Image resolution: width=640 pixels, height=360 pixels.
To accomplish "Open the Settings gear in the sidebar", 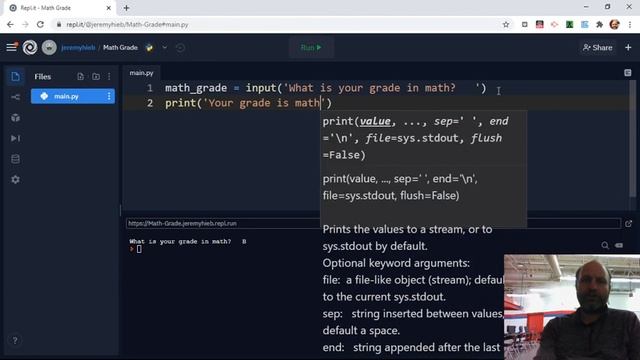I will (16, 180).
